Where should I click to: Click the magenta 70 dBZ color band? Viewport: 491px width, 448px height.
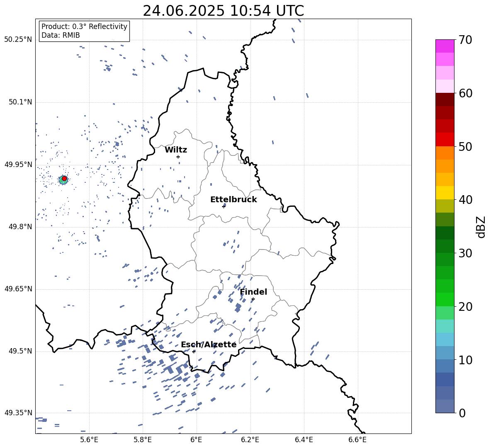[x=445, y=46]
